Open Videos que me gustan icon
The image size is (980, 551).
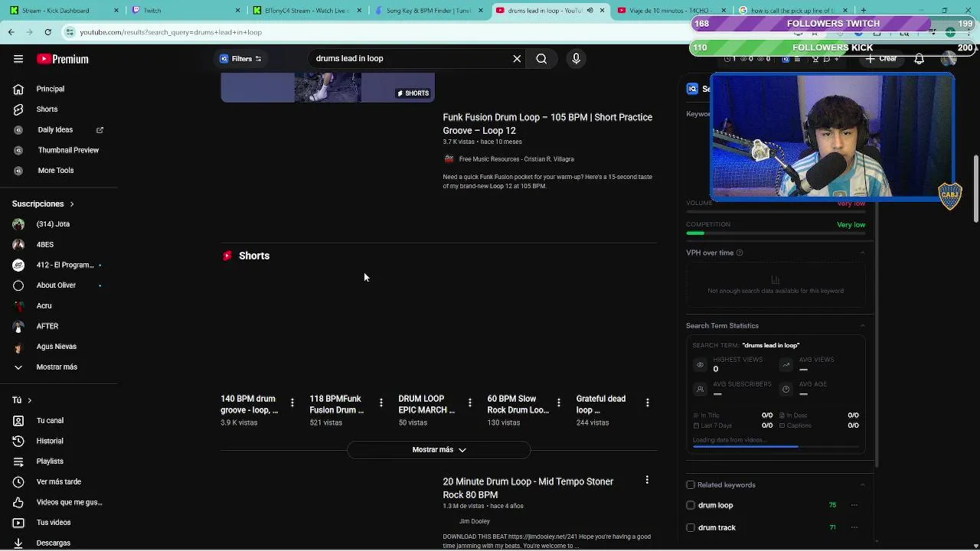[18, 502]
